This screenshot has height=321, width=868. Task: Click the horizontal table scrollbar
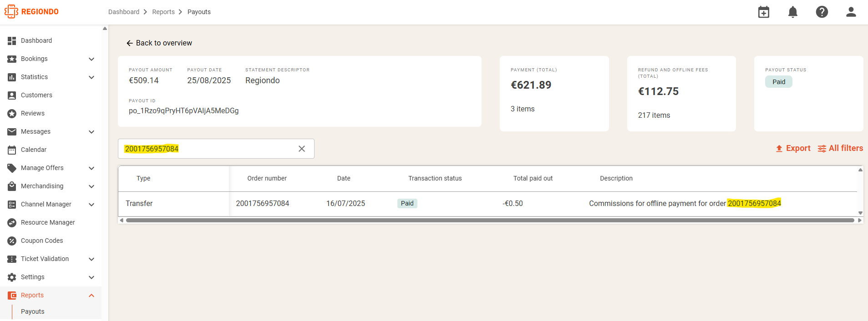point(490,221)
